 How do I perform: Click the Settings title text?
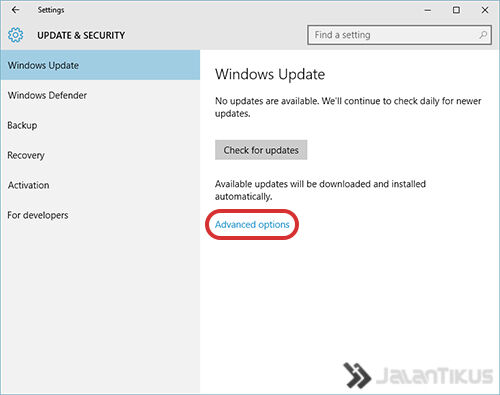(51, 10)
